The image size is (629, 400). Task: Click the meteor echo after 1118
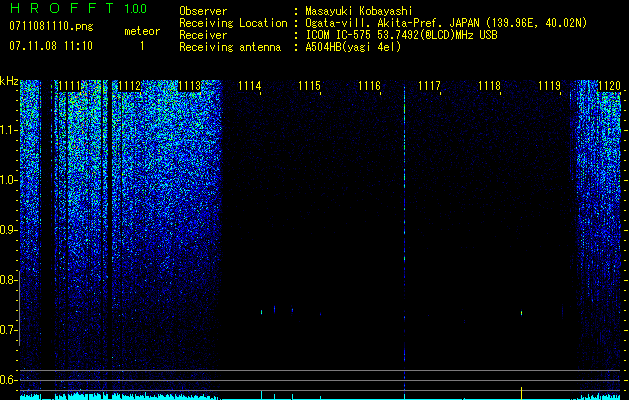(x=521, y=313)
